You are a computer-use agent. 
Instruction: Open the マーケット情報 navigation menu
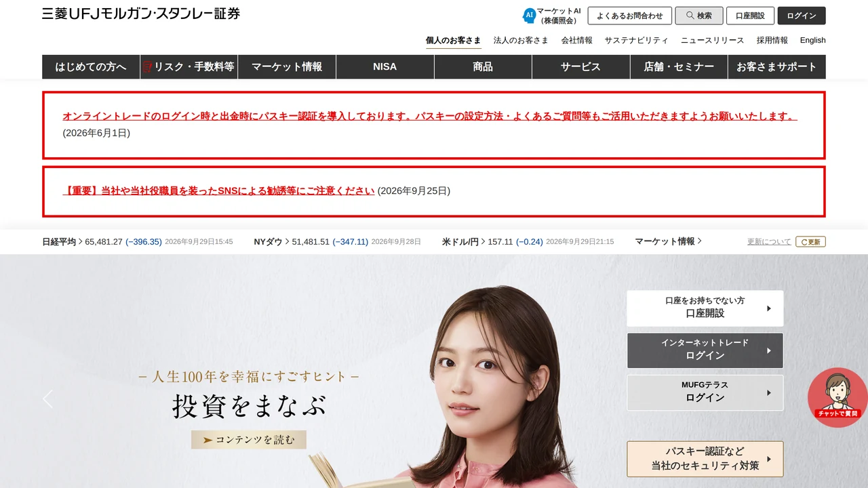[287, 67]
